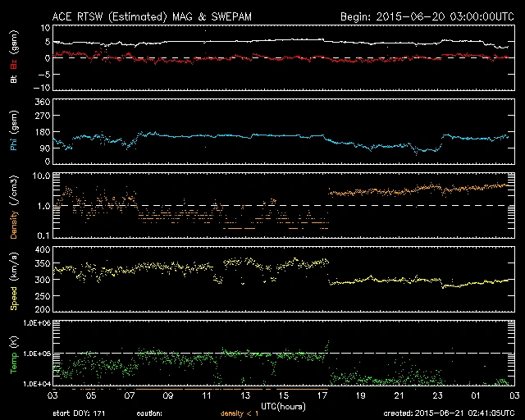
Task: Click the 'Temp (K)' axis label
Action: 14,354
